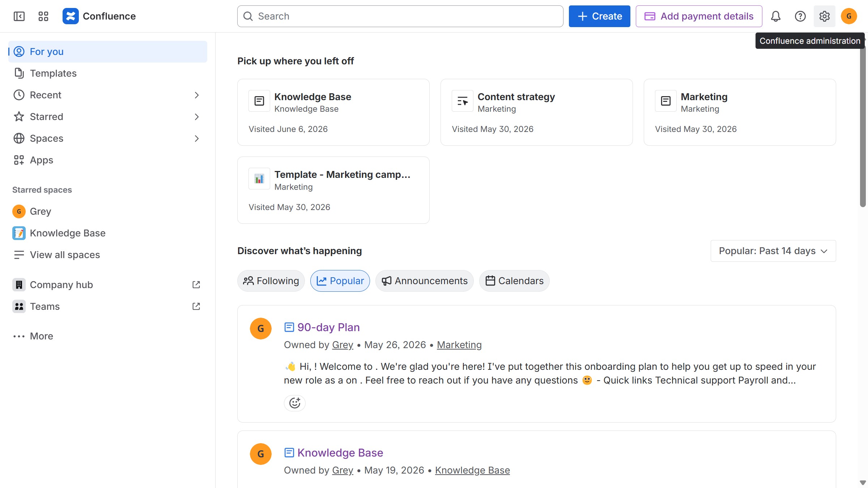This screenshot has width=868, height=488.
Task: Click the Company hub building icon
Action: (19, 285)
